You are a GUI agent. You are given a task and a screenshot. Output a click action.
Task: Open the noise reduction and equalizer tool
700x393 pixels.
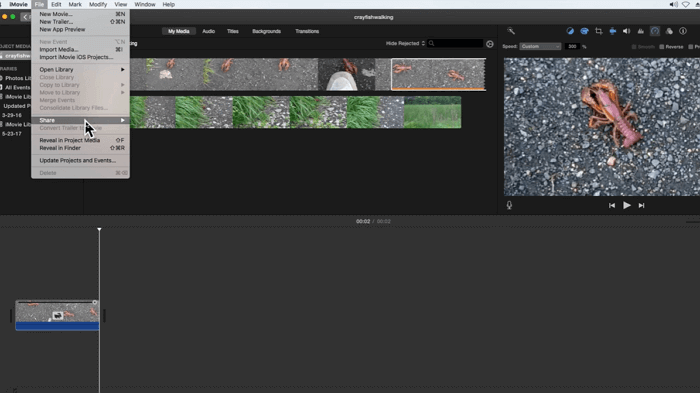pos(641,31)
